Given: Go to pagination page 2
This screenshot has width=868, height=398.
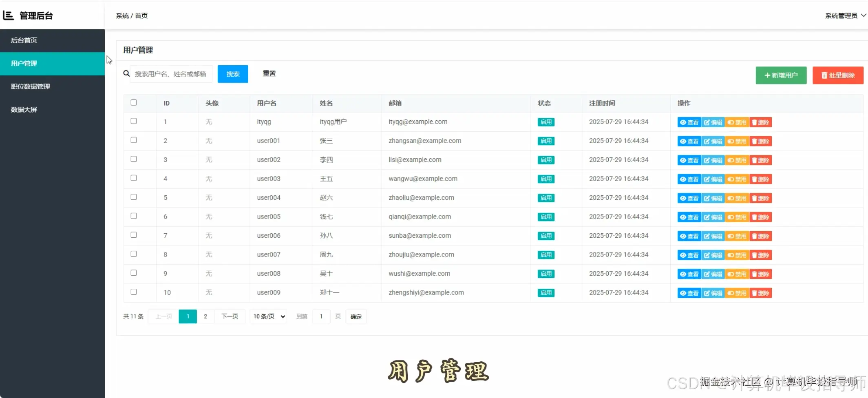Looking at the screenshot, I should click(205, 316).
